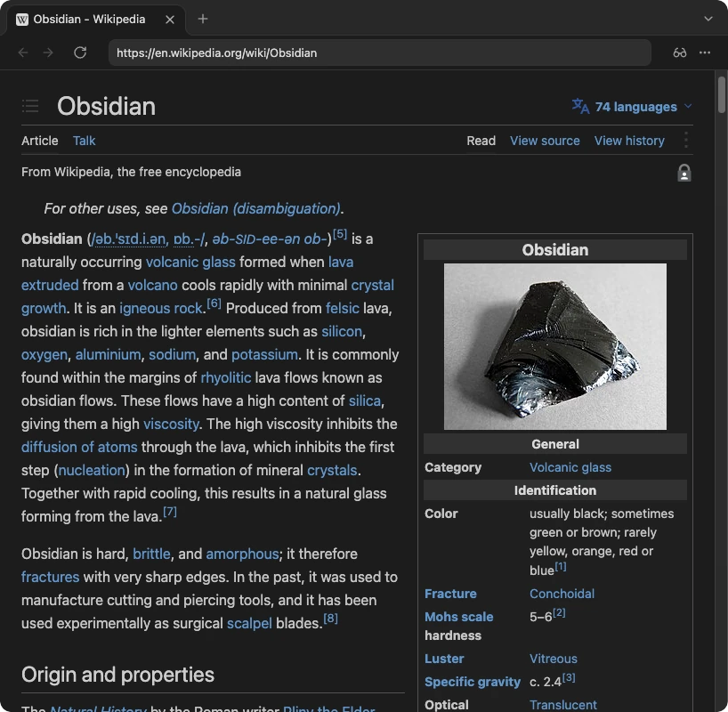Open a new tab with plus icon
Screen dimensions: 728x712
[x=203, y=19]
